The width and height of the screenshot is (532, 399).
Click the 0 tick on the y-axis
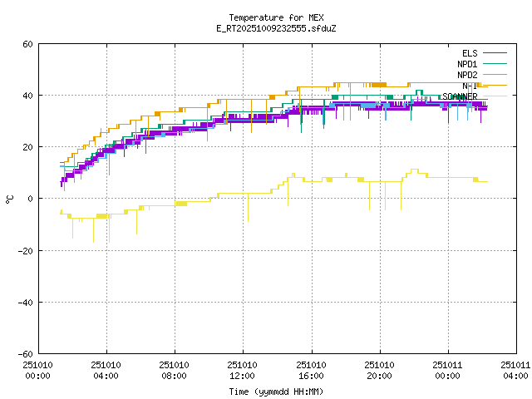pos(31,199)
